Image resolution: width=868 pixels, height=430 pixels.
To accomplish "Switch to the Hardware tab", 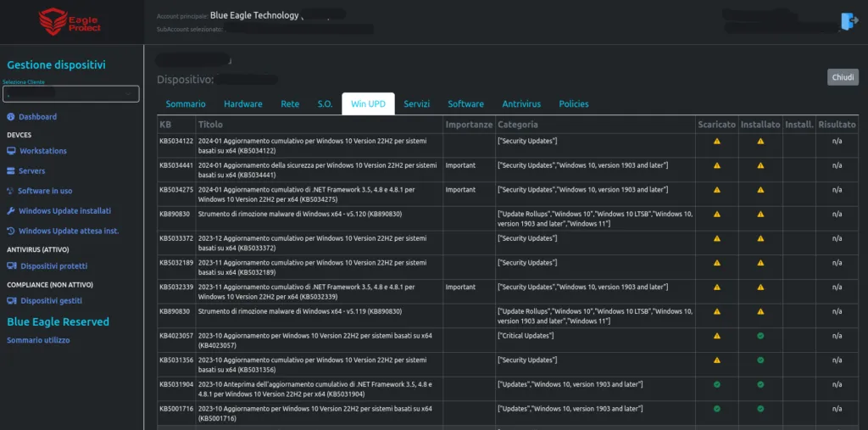I will tap(243, 103).
